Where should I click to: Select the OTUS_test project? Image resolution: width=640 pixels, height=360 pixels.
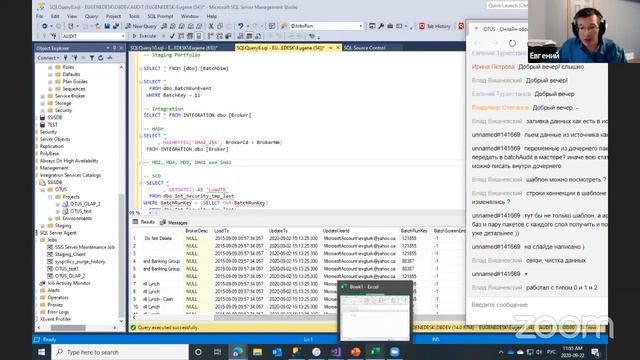pos(80,211)
